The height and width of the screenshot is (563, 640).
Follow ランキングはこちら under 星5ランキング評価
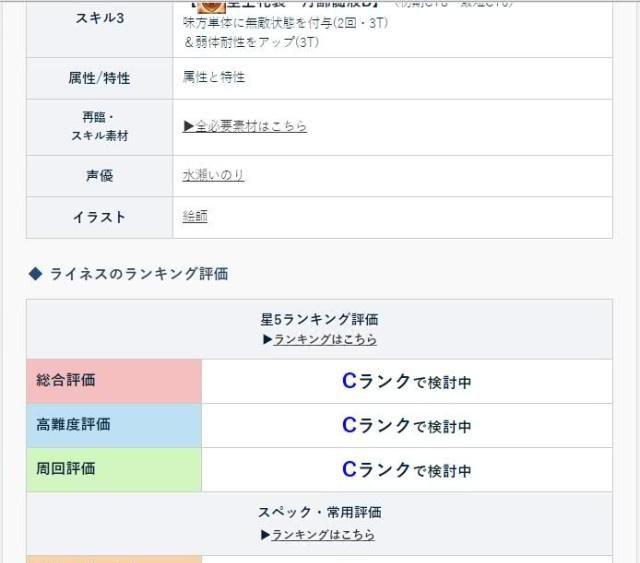coord(325,340)
